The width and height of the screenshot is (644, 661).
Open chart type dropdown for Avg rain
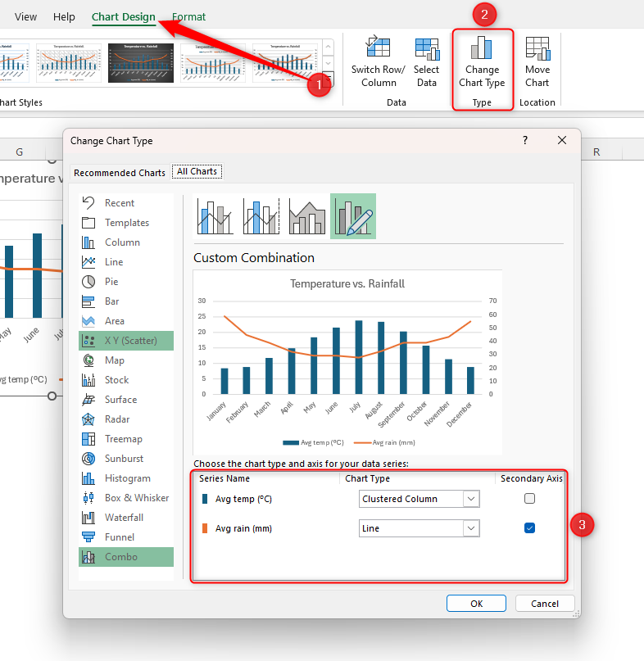(x=471, y=528)
